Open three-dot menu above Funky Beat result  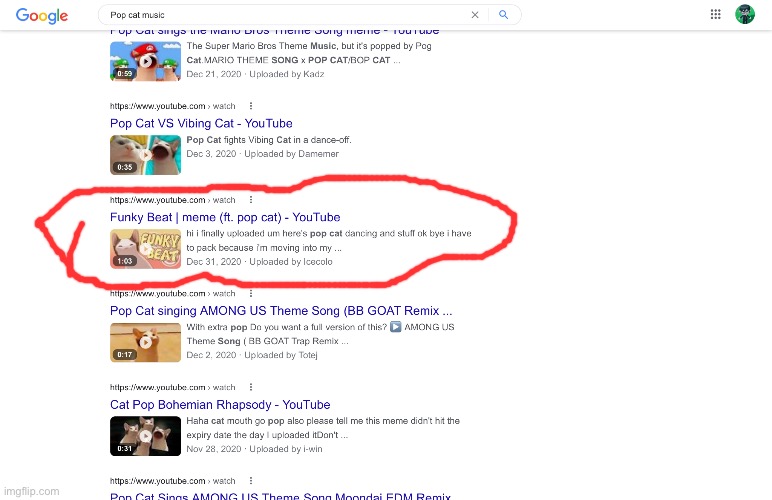pyautogui.click(x=250, y=200)
